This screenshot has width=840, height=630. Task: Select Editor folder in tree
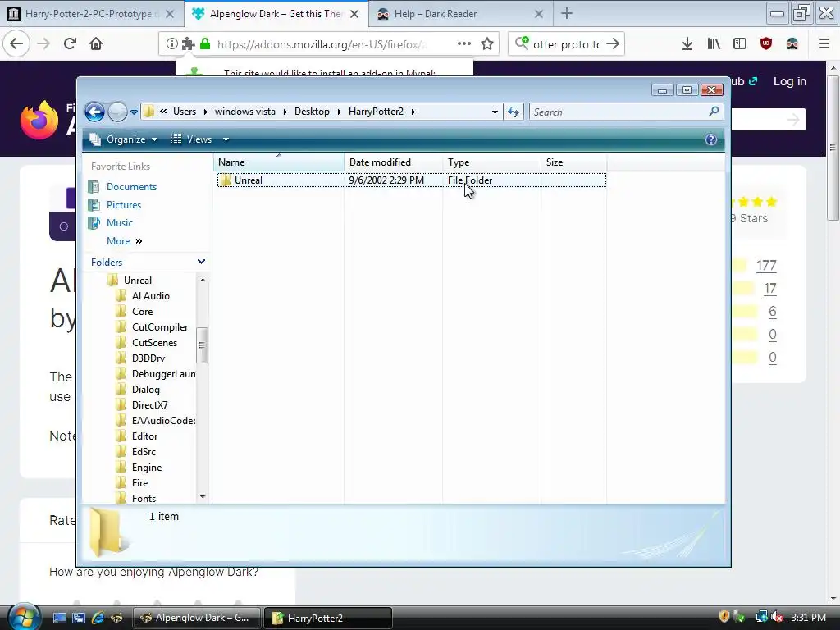click(x=144, y=436)
